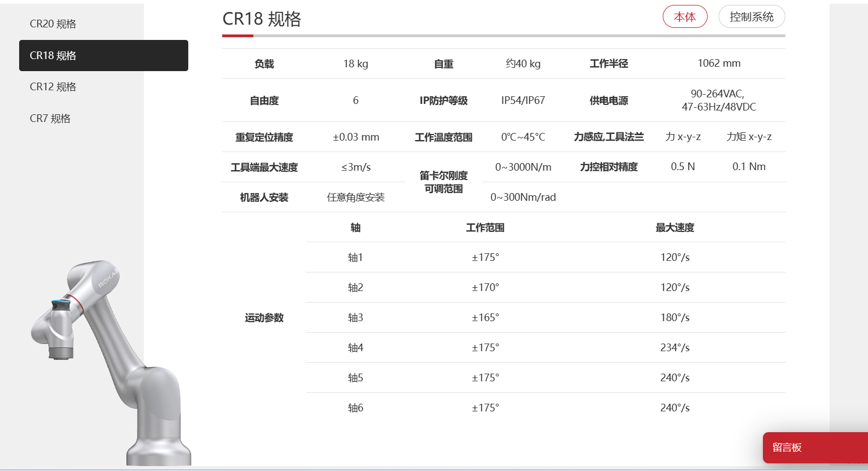Select the 120°/s speed for 轴1
The height and width of the screenshot is (471, 868).
[x=675, y=258]
